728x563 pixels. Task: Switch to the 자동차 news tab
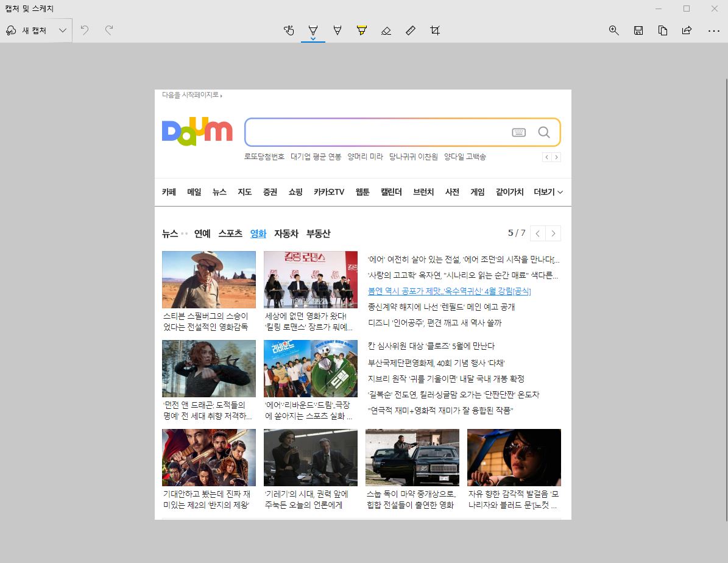tap(286, 233)
